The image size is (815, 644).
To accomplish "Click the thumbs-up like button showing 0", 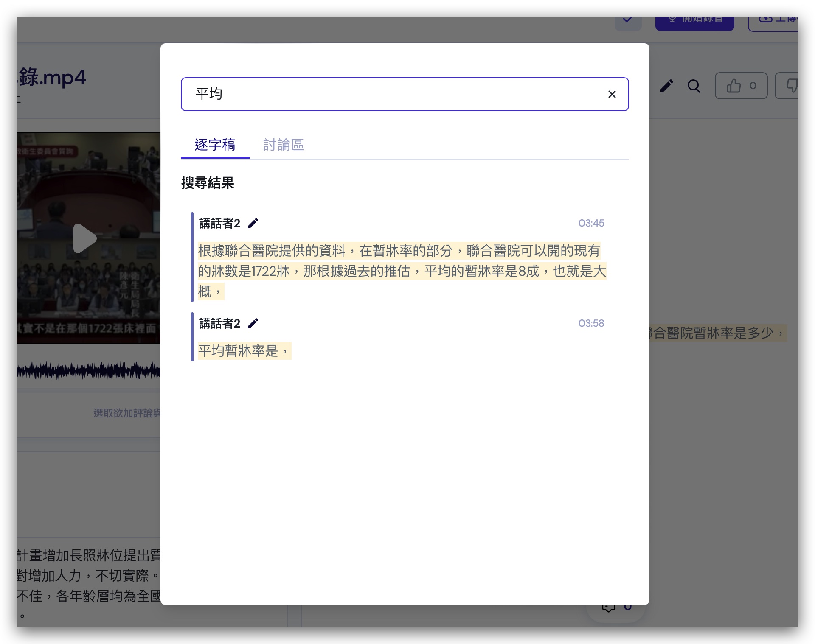I will [x=741, y=86].
